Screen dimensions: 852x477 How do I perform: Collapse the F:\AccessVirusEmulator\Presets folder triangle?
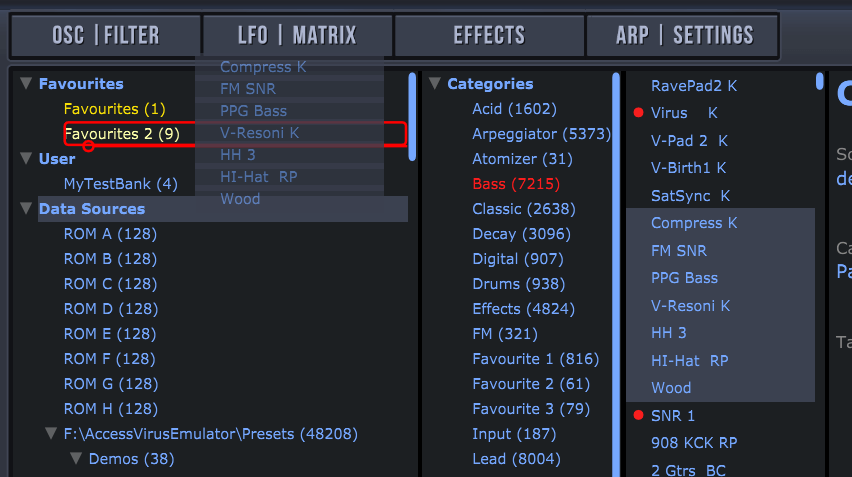(x=51, y=434)
